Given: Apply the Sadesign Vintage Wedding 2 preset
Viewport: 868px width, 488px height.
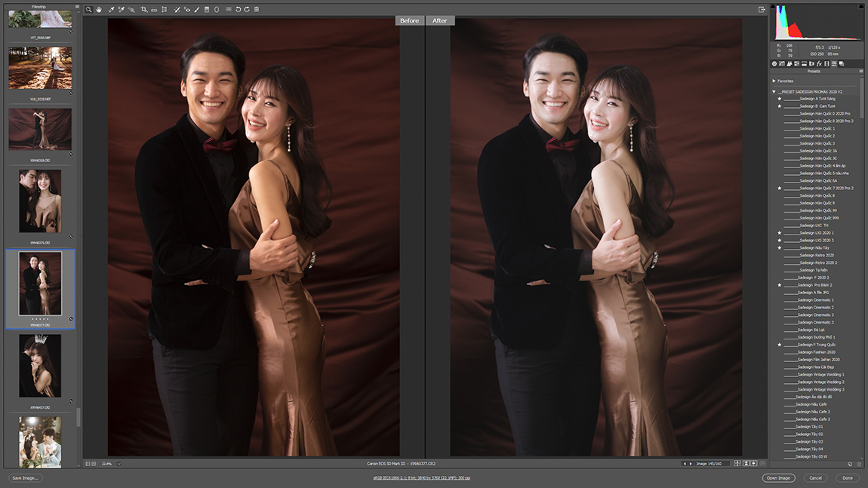Looking at the screenshot, I should pyautogui.click(x=820, y=382).
